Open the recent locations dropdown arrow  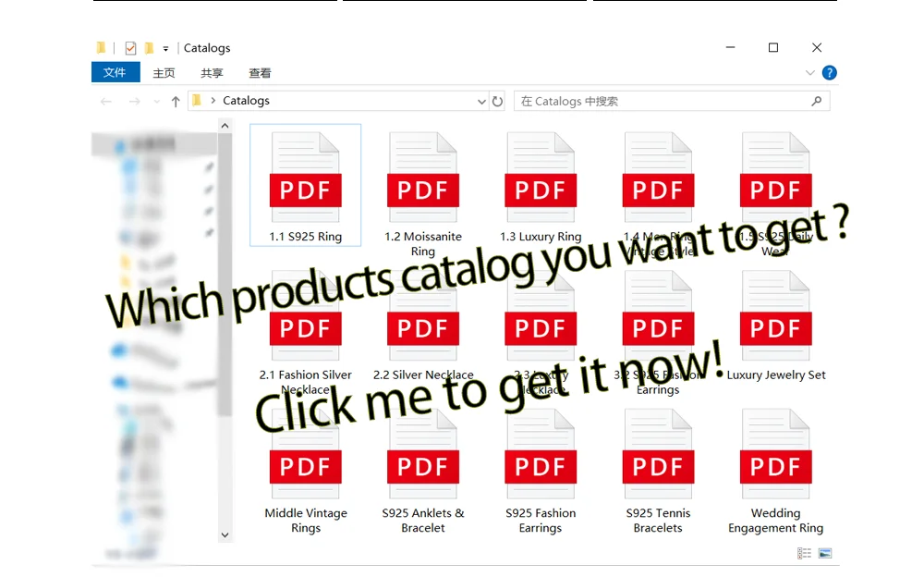pos(157,102)
